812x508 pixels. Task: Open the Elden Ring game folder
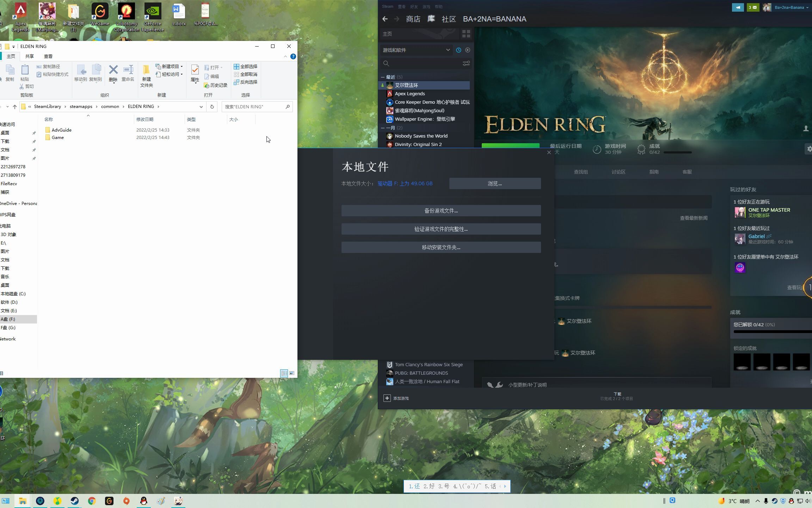[57, 137]
